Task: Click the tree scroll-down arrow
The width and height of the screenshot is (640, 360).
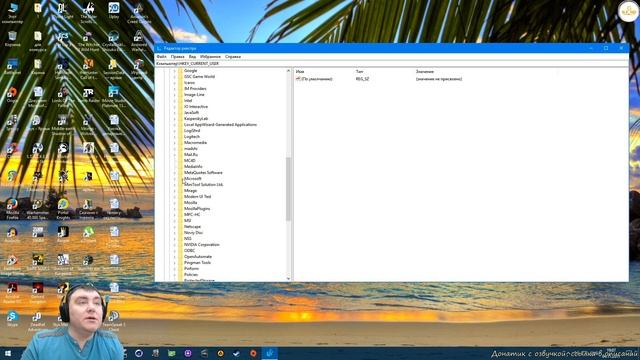Action: [x=288, y=278]
